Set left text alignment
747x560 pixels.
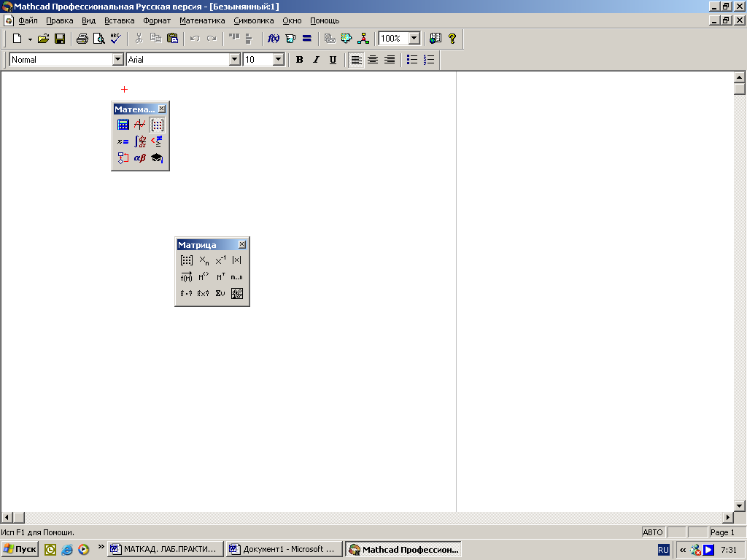pos(356,60)
